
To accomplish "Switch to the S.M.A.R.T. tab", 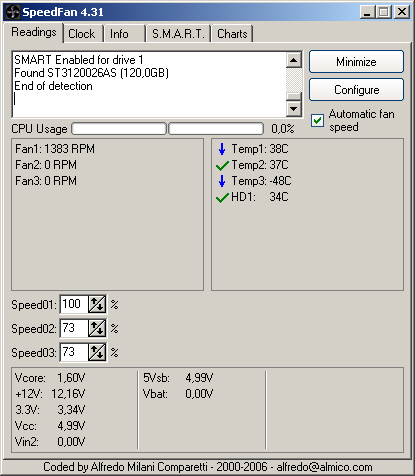I will pos(178,34).
